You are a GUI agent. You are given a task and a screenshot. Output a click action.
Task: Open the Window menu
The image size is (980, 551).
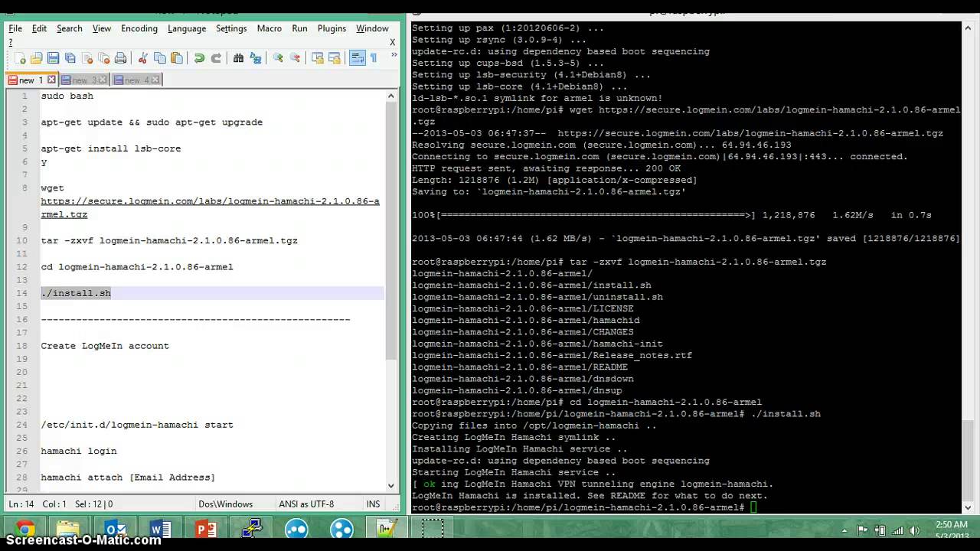(x=372, y=28)
